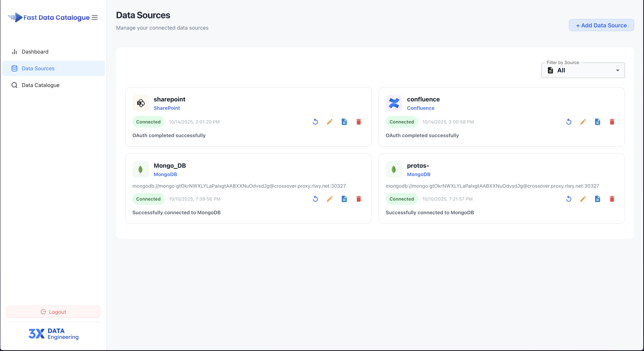Delete the protos- data source
This screenshot has width=644, height=351.
(x=612, y=199)
